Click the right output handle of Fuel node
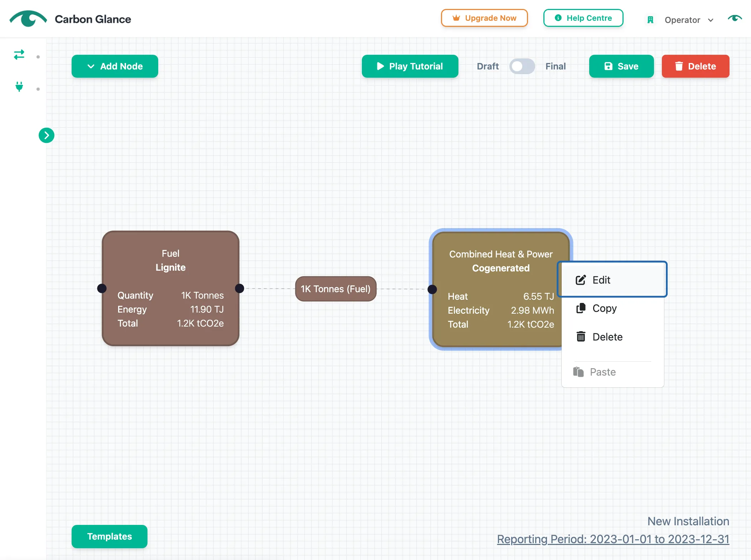The height and width of the screenshot is (560, 751). point(239,288)
